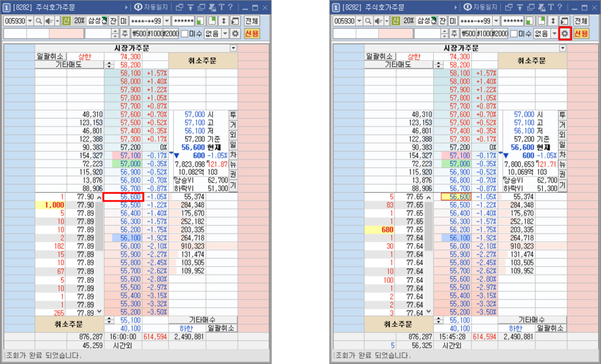Click the side panel toggle icon in left window
The height and width of the screenshot is (364, 601).
pyautogui.click(x=235, y=21)
